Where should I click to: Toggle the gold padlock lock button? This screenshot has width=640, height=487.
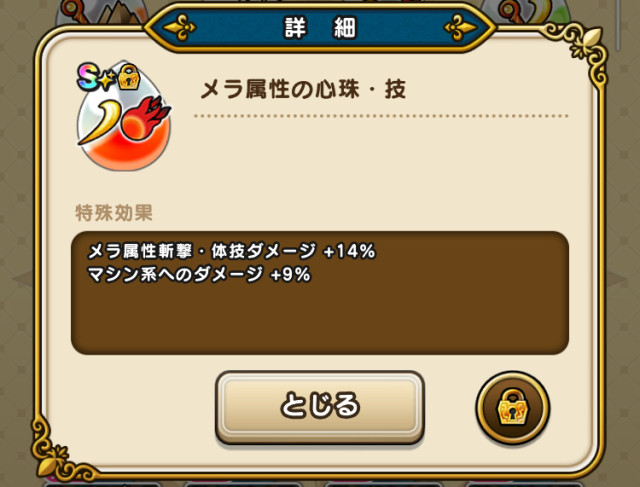(513, 407)
